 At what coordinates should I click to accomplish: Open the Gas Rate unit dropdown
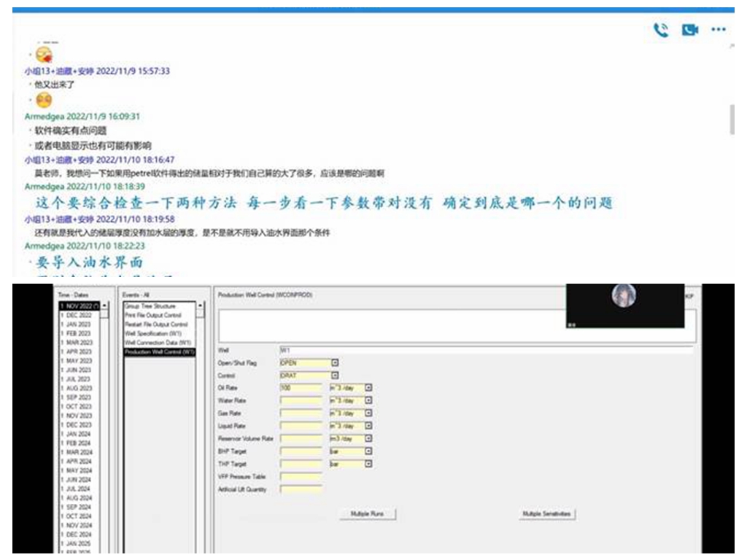click(x=368, y=413)
